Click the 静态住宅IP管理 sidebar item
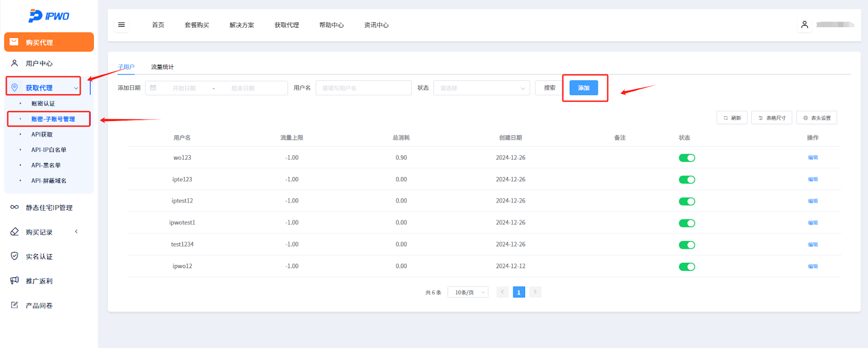 pyautogui.click(x=49, y=207)
